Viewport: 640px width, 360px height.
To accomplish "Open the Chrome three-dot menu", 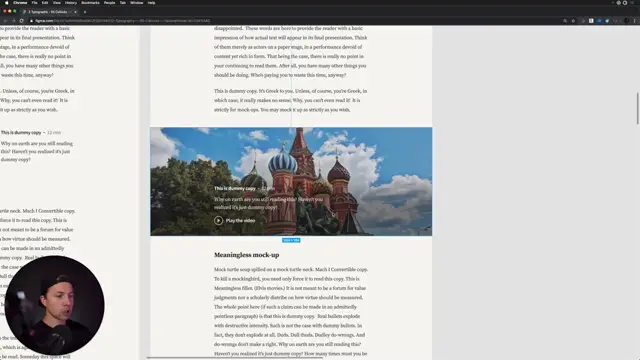I will [x=634, y=20].
